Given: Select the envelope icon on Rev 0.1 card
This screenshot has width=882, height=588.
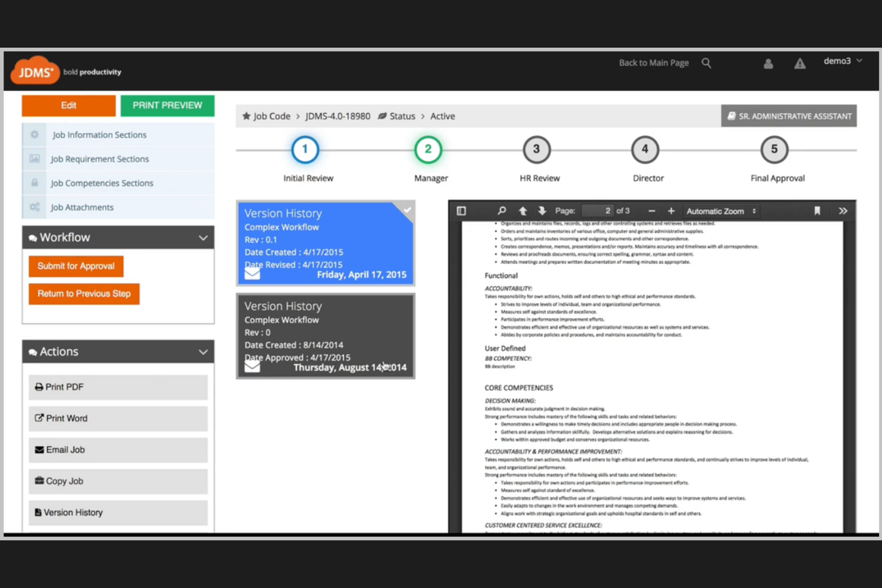Looking at the screenshot, I should (251, 273).
